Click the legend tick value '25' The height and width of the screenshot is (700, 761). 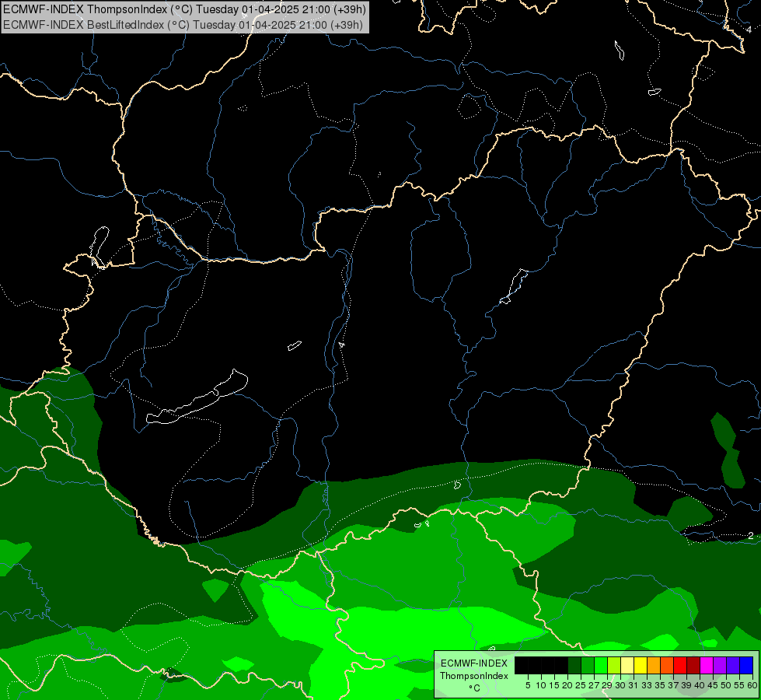[581, 685]
